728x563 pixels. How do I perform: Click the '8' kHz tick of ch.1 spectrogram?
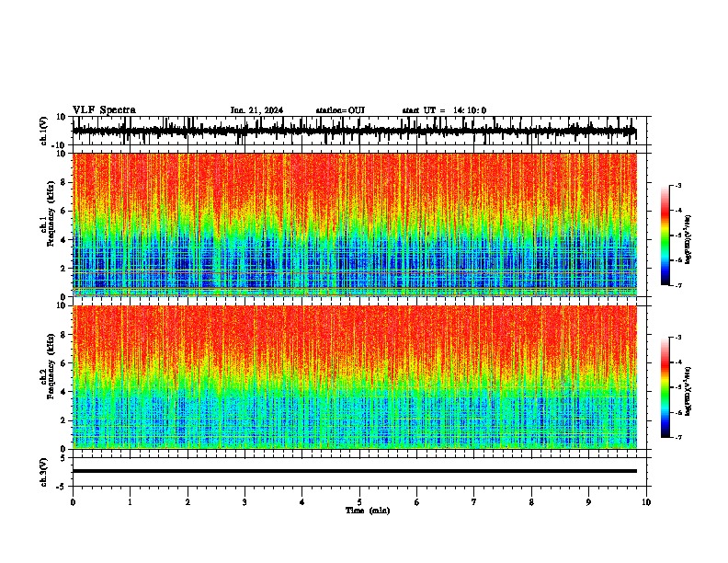tap(63, 182)
